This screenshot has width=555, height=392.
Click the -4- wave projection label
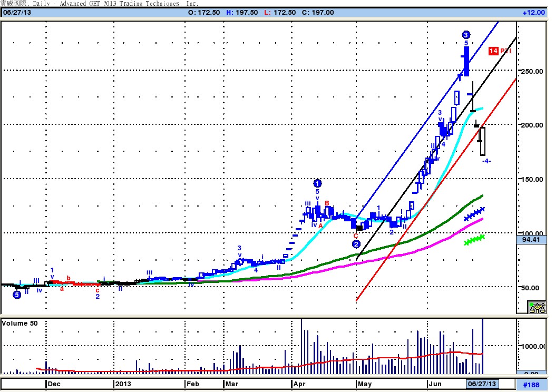(486, 161)
